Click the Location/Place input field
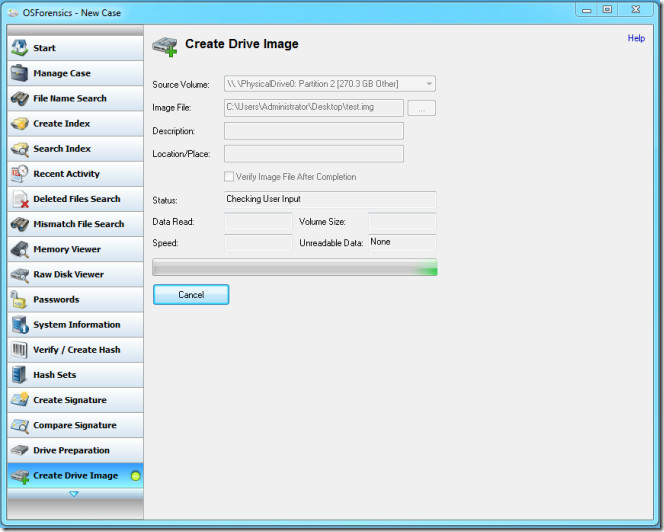Viewport: 664px width, 532px height. click(x=314, y=154)
